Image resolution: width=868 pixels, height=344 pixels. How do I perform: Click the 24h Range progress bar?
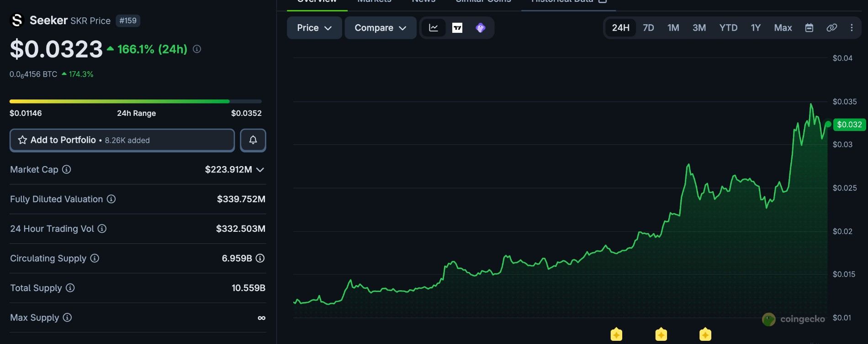pos(136,101)
